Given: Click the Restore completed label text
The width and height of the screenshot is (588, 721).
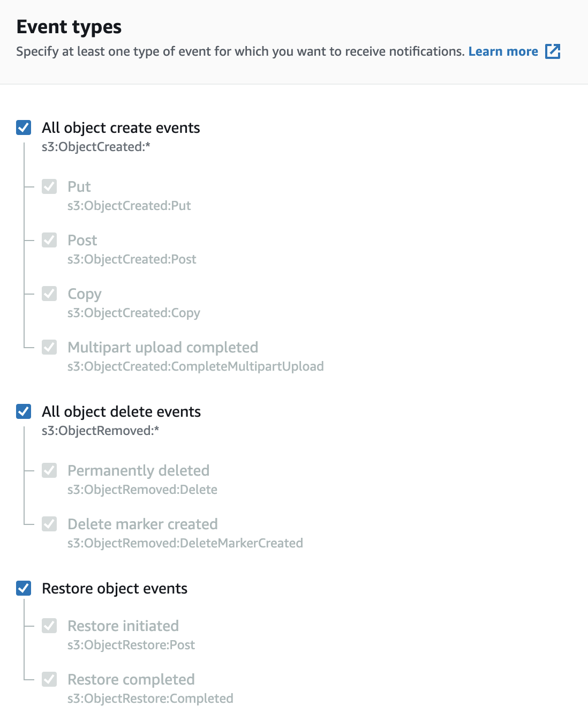Looking at the screenshot, I should (131, 679).
